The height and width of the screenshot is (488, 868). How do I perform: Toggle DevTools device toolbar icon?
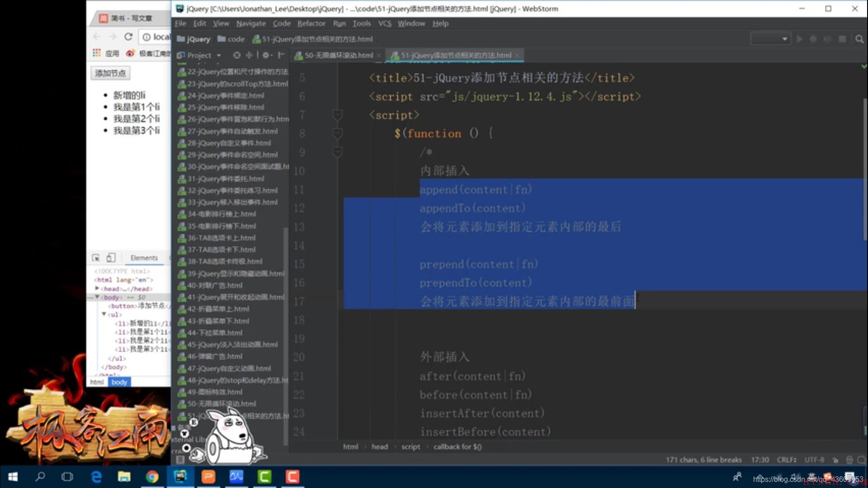point(111,258)
